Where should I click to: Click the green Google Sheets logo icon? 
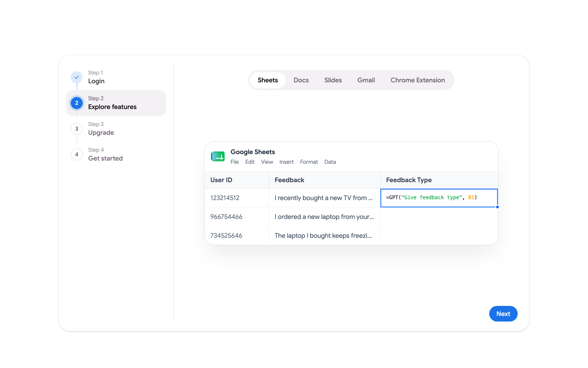point(218,156)
